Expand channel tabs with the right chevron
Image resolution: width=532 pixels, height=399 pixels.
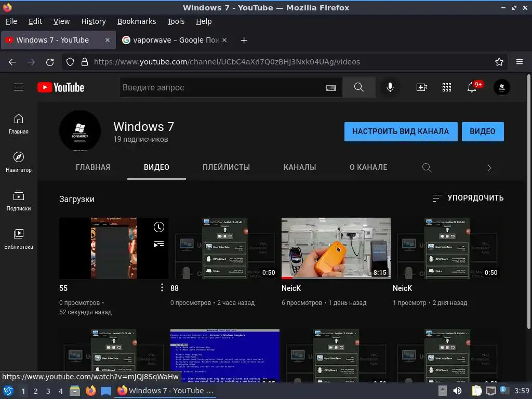(x=489, y=168)
